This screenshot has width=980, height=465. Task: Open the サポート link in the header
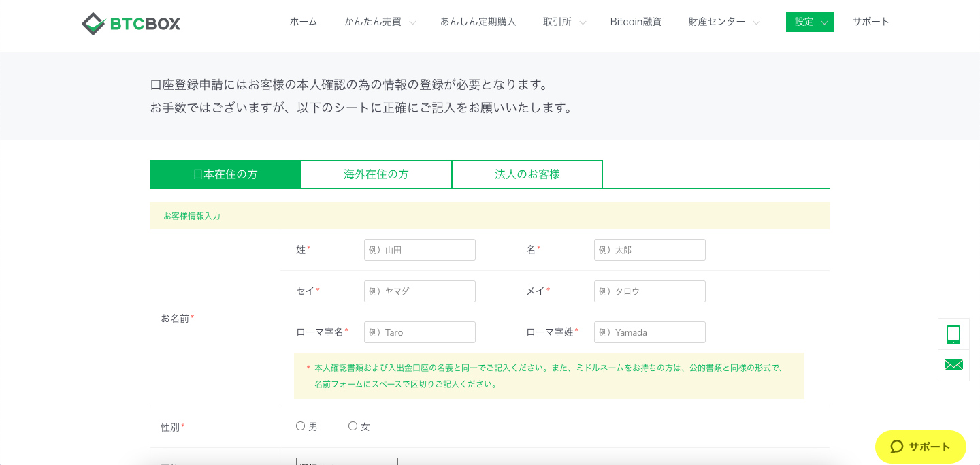click(x=870, y=21)
